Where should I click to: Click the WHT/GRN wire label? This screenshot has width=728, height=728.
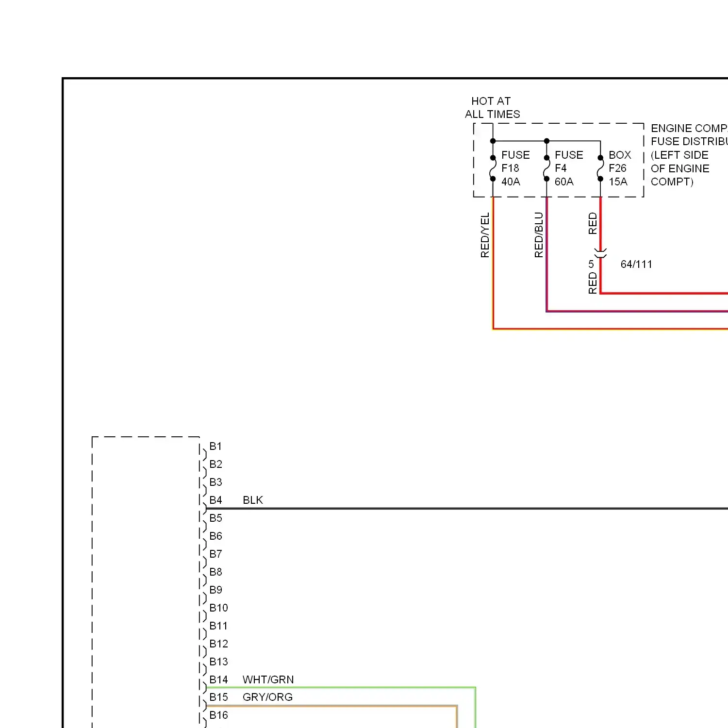click(268, 679)
